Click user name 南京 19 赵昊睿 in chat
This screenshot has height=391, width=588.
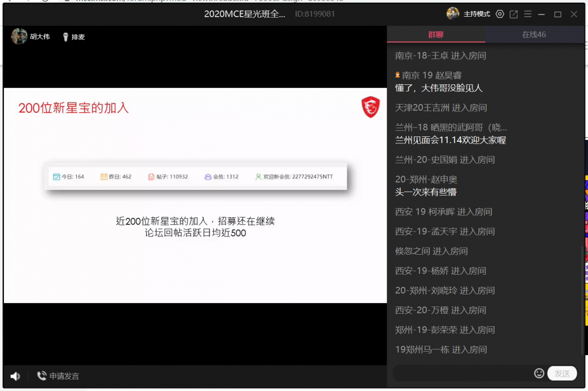[432, 75]
